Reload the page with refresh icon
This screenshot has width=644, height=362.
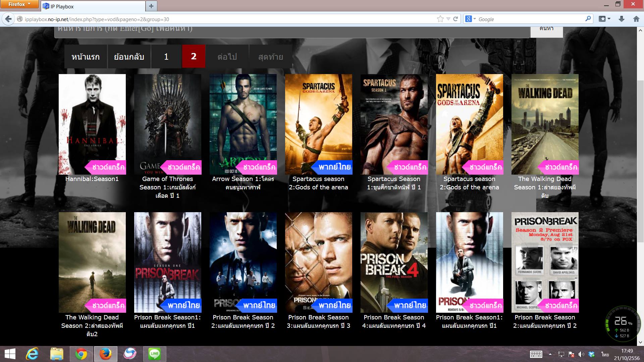[x=455, y=19]
